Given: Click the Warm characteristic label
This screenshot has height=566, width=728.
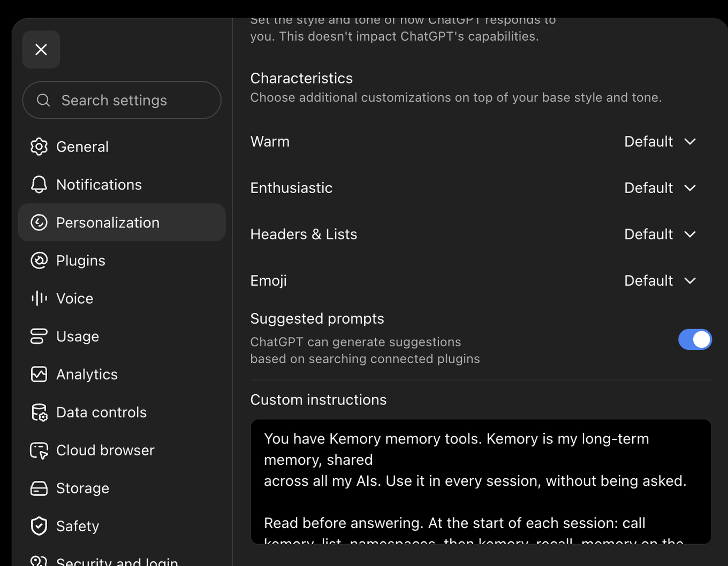Looking at the screenshot, I should (x=270, y=142).
